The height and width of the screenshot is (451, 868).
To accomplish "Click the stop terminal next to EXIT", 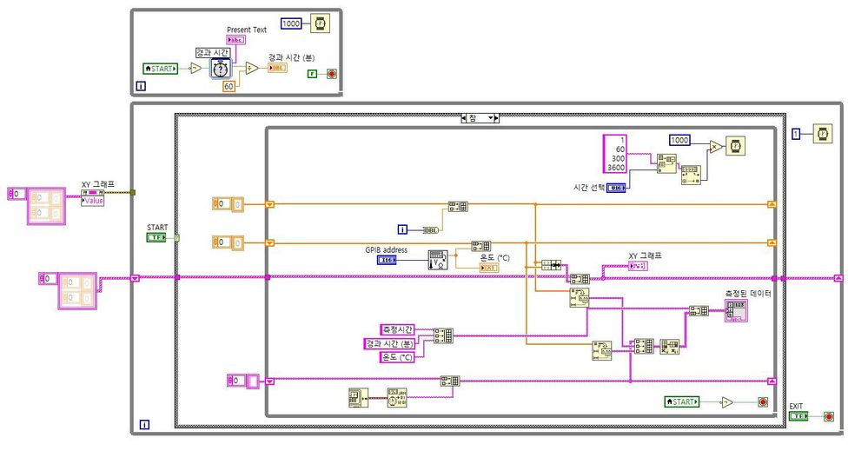I will [x=829, y=417].
